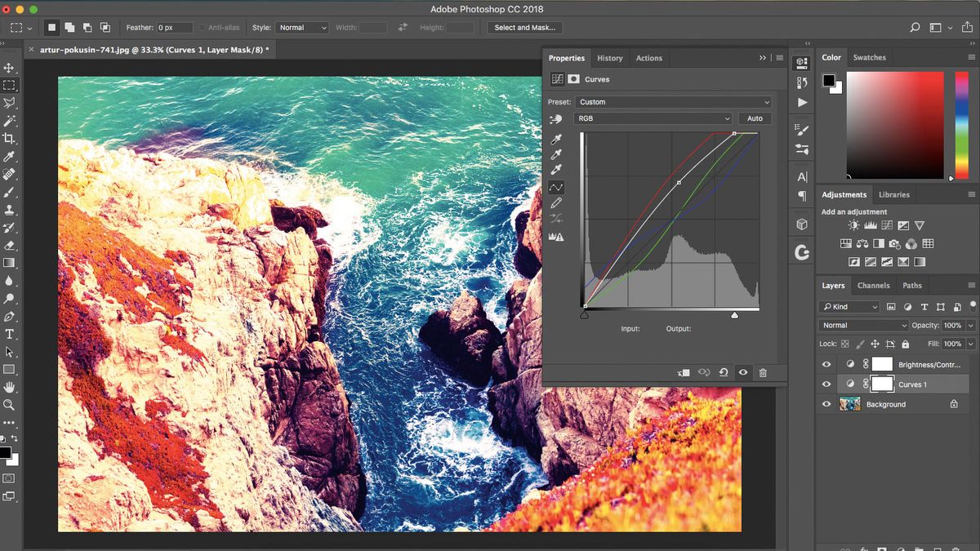This screenshot has height=551, width=980.
Task: Hide the Background layer
Action: (826, 404)
